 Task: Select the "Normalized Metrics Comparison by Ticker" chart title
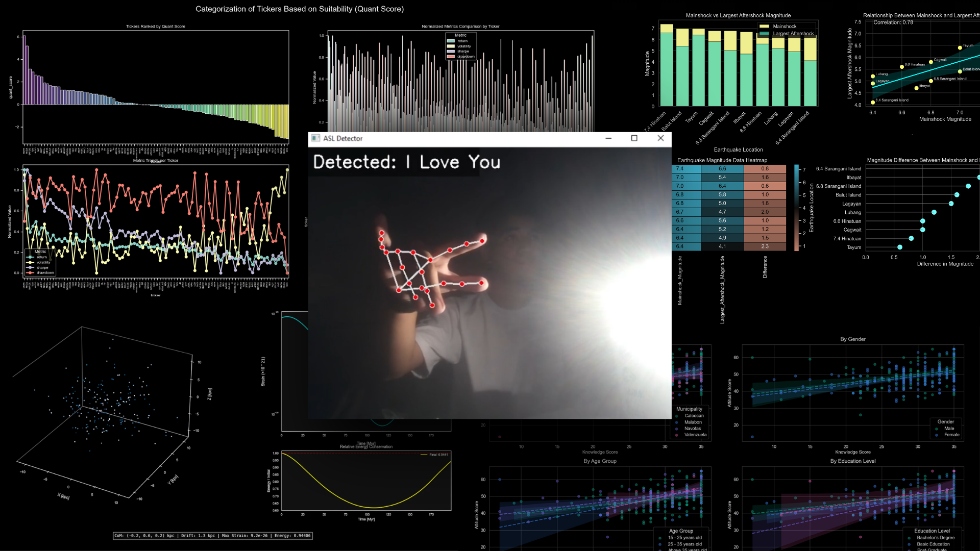(460, 27)
